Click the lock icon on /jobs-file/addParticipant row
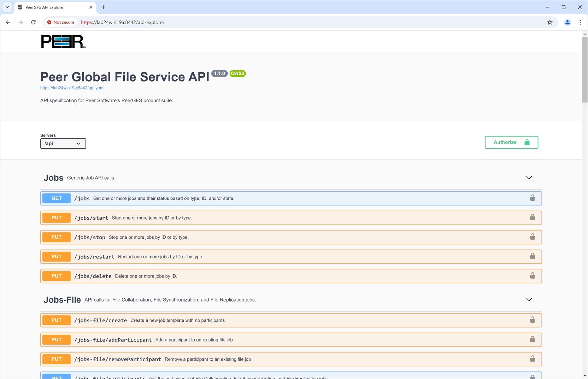 [x=533, y=339]
